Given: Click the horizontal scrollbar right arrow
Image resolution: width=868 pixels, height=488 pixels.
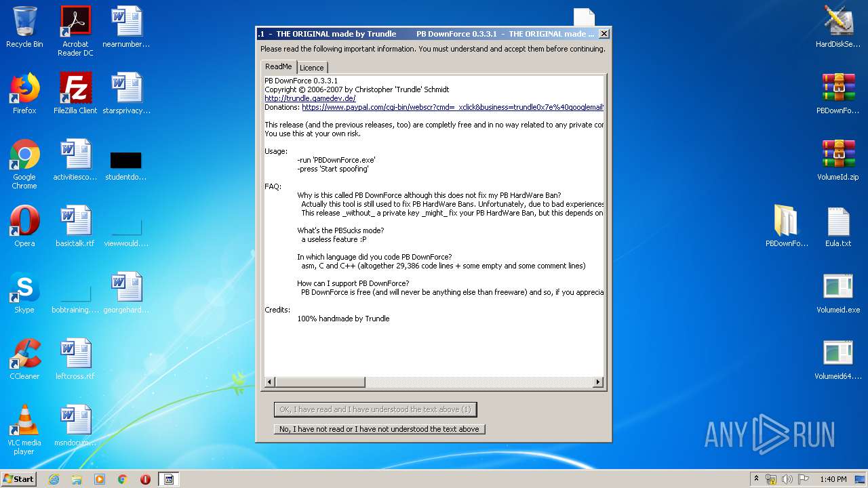Looking at the screenshot, I should [x=598, y=382].
